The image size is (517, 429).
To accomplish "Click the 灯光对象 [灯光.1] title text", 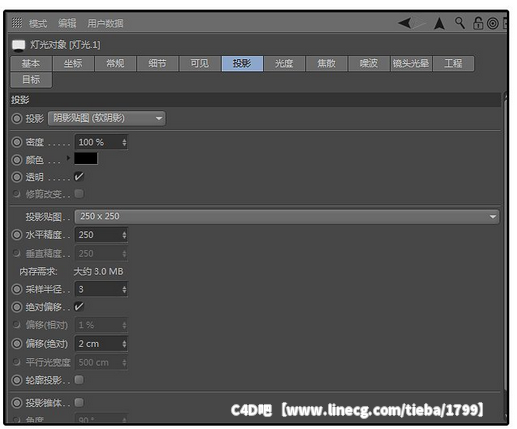I will (x=65, y=45).
